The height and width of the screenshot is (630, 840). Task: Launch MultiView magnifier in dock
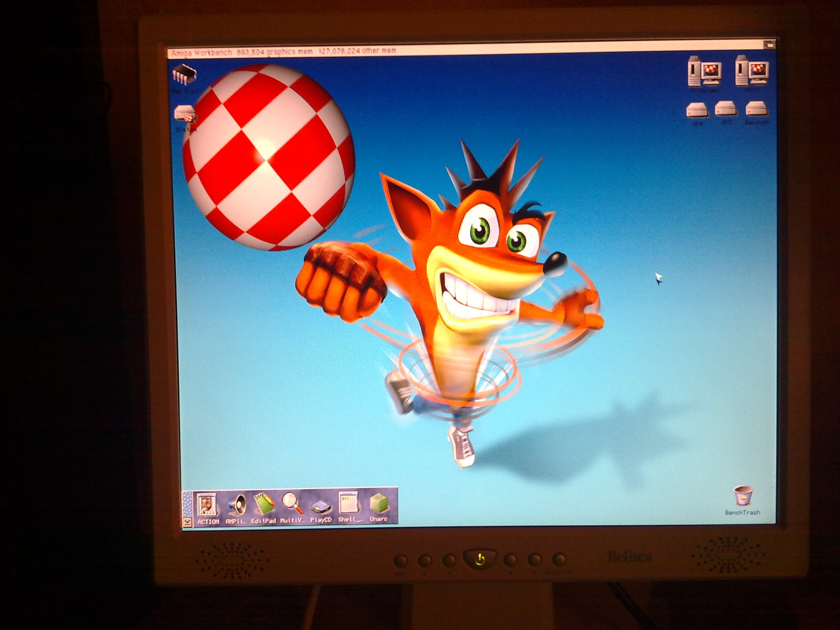pyautogui.click(x=292, y=504)
